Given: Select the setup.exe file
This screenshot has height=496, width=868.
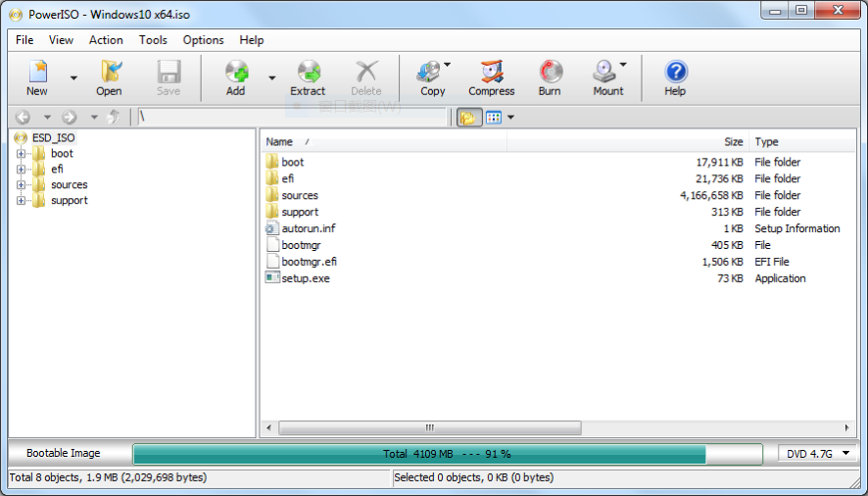Looking at the screenshot, I should 306,278.
